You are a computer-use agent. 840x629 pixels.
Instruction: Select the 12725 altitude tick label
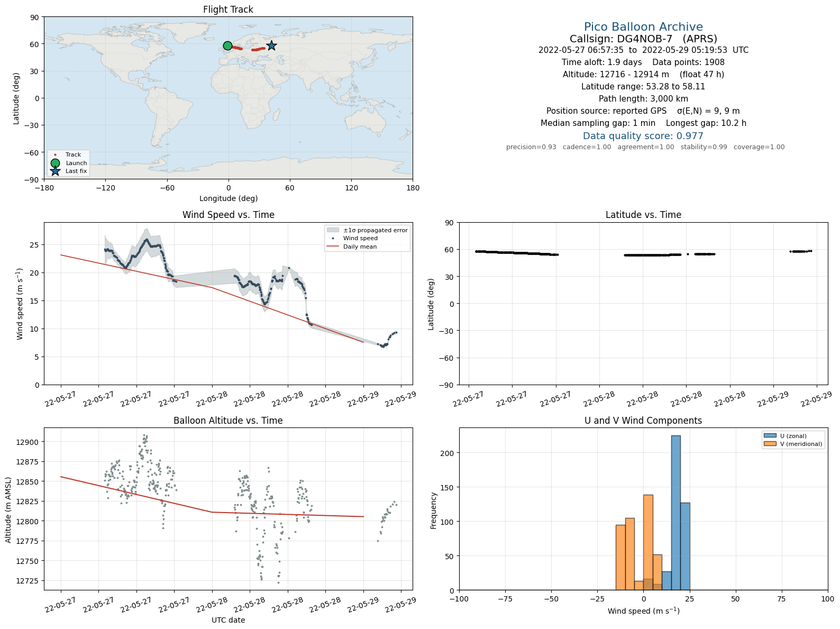(x=27, y=581)
